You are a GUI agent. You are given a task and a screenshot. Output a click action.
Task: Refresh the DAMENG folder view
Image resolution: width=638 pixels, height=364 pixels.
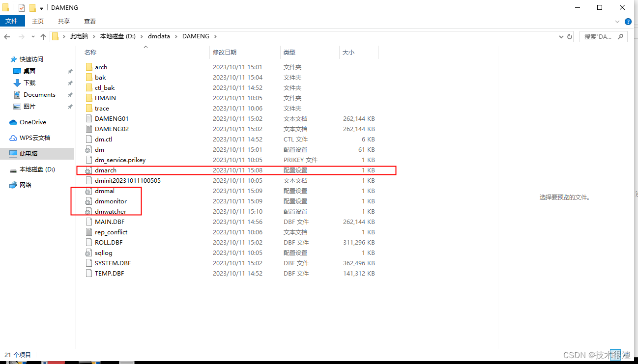pyautogui.click(x=570, y=36)
